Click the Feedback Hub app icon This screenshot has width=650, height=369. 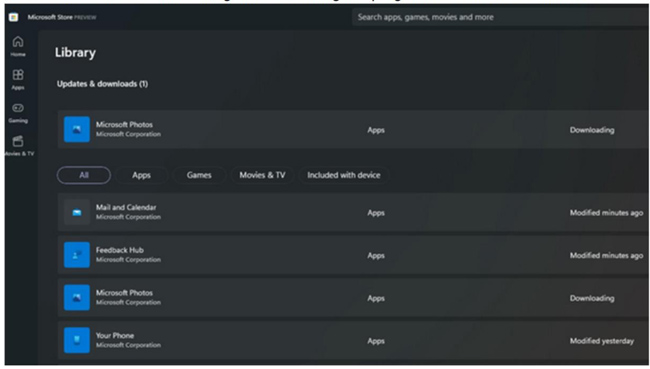(77, 255)
